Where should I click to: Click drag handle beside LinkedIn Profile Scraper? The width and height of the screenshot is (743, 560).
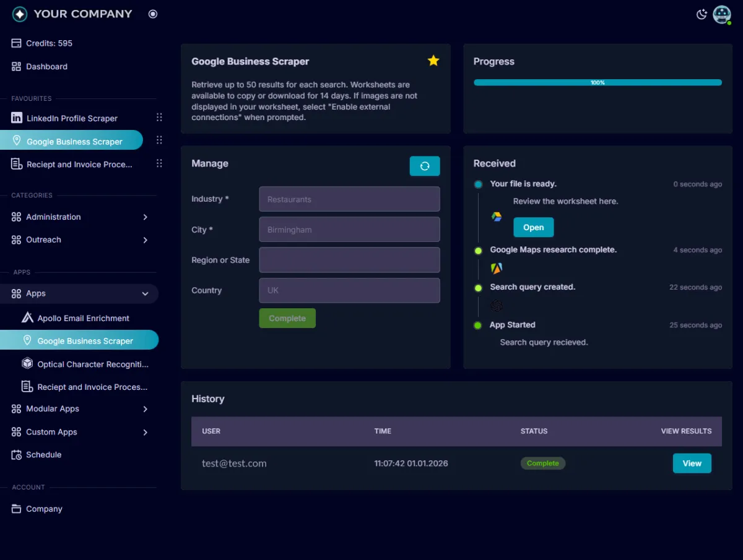tap(159, 118)
